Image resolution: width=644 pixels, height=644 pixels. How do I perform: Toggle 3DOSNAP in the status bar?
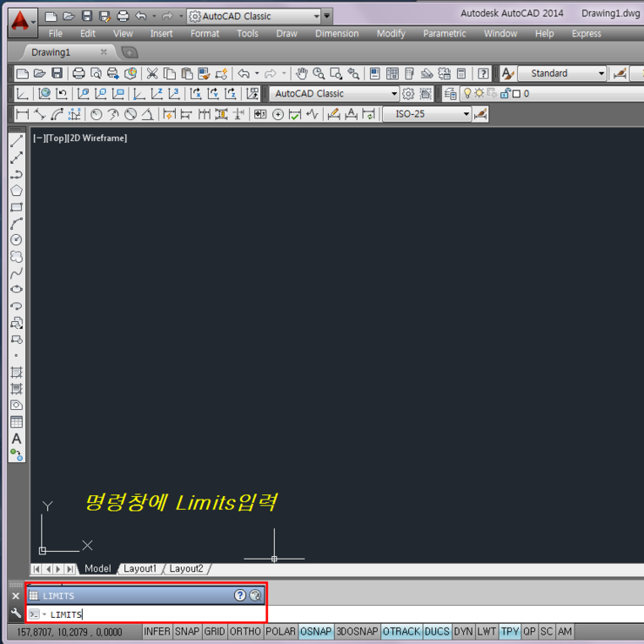point(357,631)
